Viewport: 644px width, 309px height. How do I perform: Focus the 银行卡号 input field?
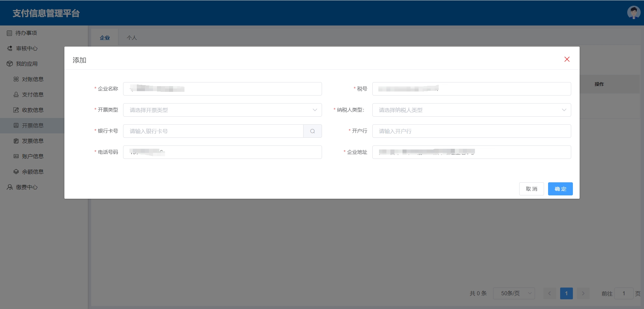pos(213,131)
